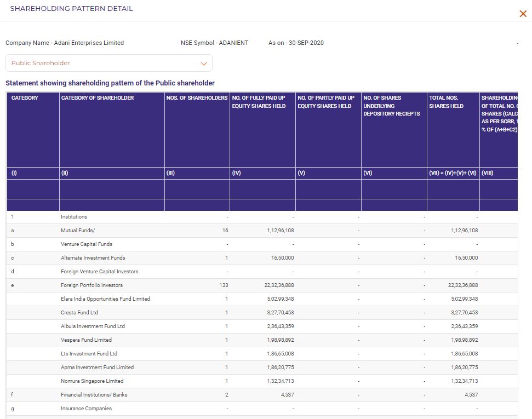This screenshot has width=532, height=419.
Task: Click the (VII) = (IV)+(V)+ (VI) formula cell
Action: coord(453,173)
